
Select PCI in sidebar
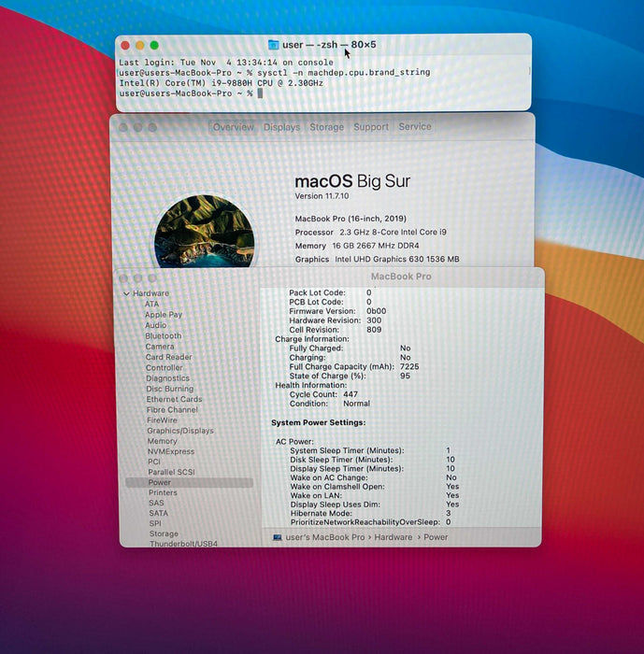[x=154, y=462]
